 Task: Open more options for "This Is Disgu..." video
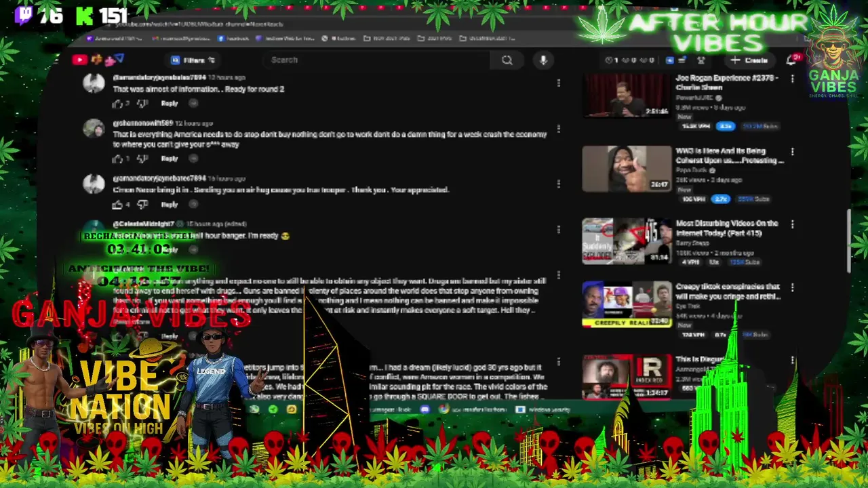click(792, 361)
